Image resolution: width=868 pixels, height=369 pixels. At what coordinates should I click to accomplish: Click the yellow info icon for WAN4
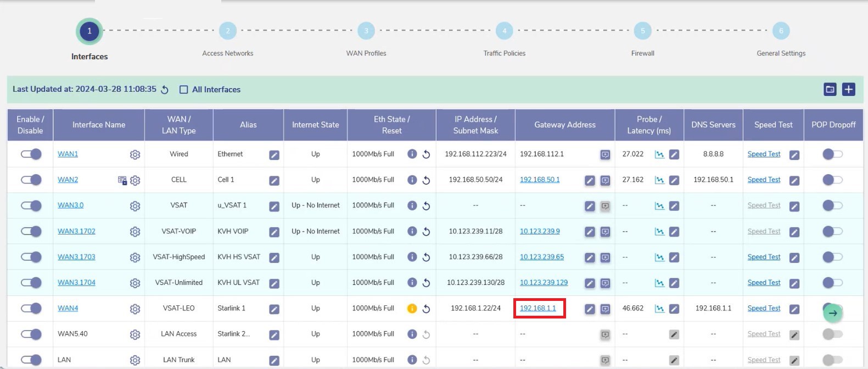(x=412, y=309)
